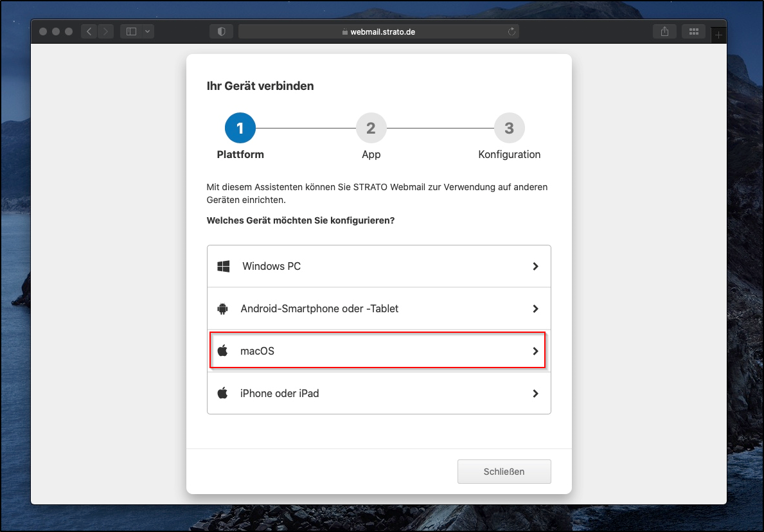
Task: Show Safari tab overview grid
Action: (693, 31)
